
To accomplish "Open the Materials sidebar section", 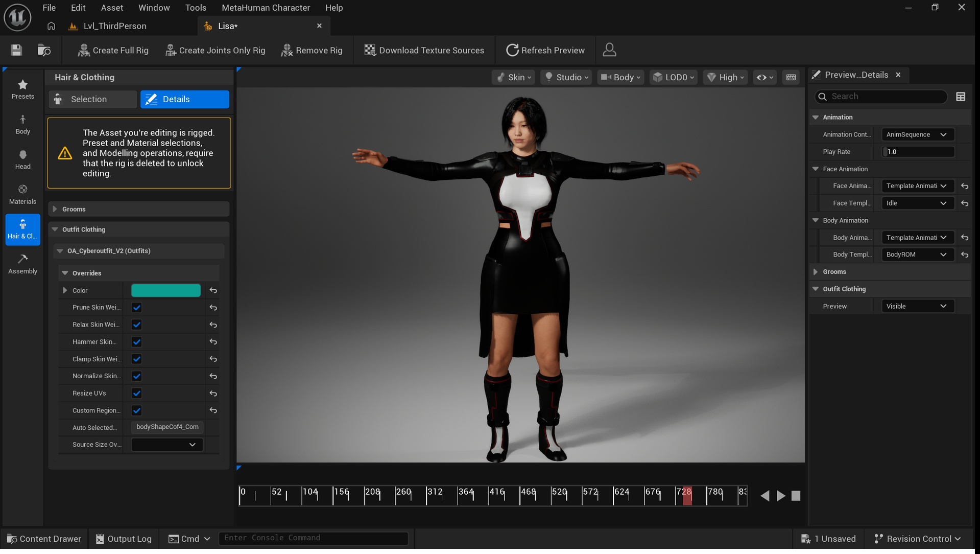I will click(23, 195).
